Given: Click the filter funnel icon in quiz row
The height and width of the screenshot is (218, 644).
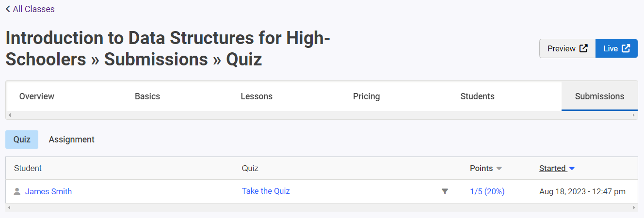Looking at the screenshot, I should (445, 191).
